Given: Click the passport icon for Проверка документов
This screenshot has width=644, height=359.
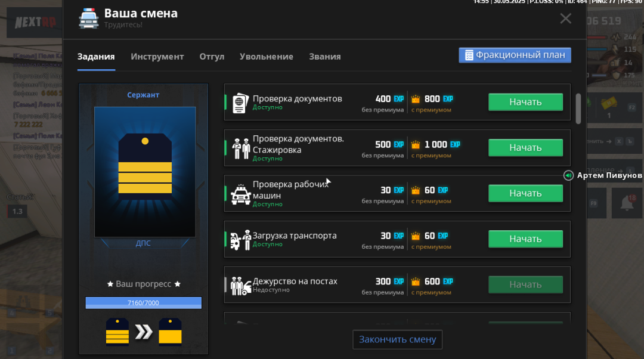Looking at the screenshot, I should (x=239, y=102).
